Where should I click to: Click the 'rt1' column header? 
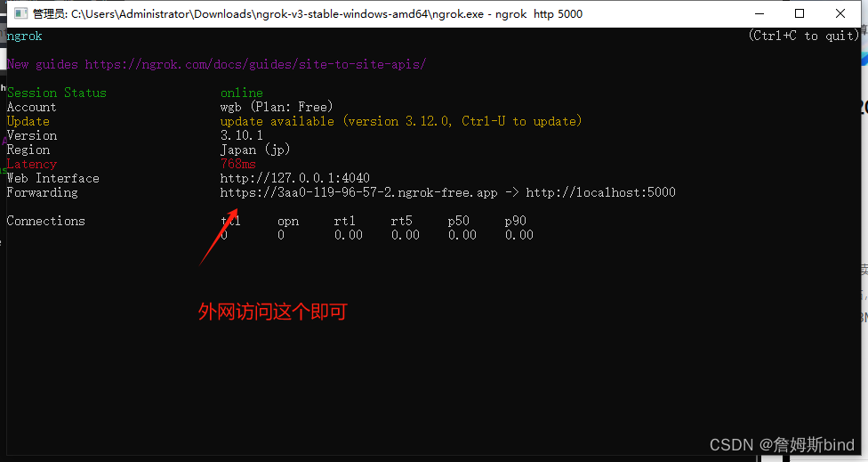click(345, 221)
